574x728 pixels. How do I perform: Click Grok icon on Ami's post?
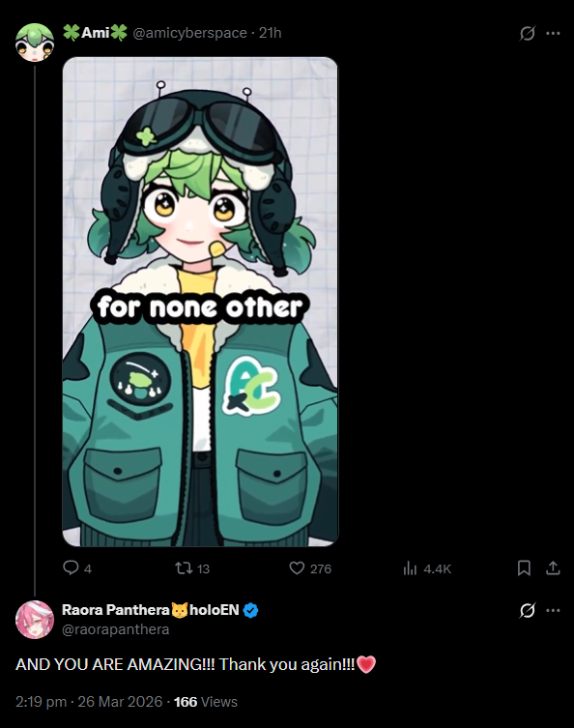point(528,33)
